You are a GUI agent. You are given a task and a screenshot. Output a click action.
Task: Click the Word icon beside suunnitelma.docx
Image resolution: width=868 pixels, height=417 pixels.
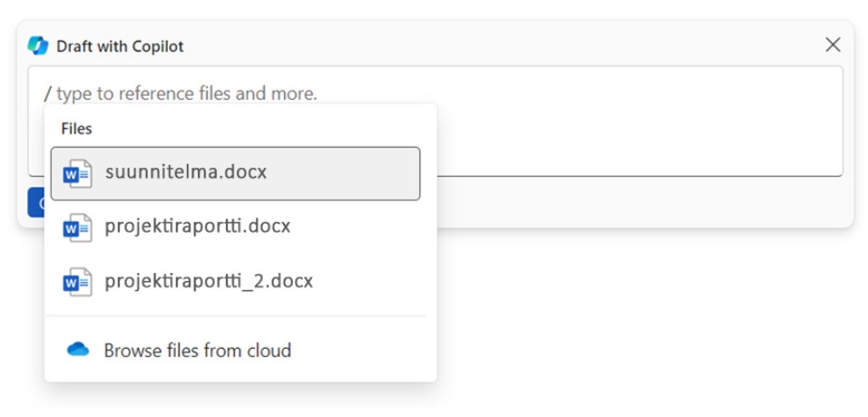(x=77, y=173)
